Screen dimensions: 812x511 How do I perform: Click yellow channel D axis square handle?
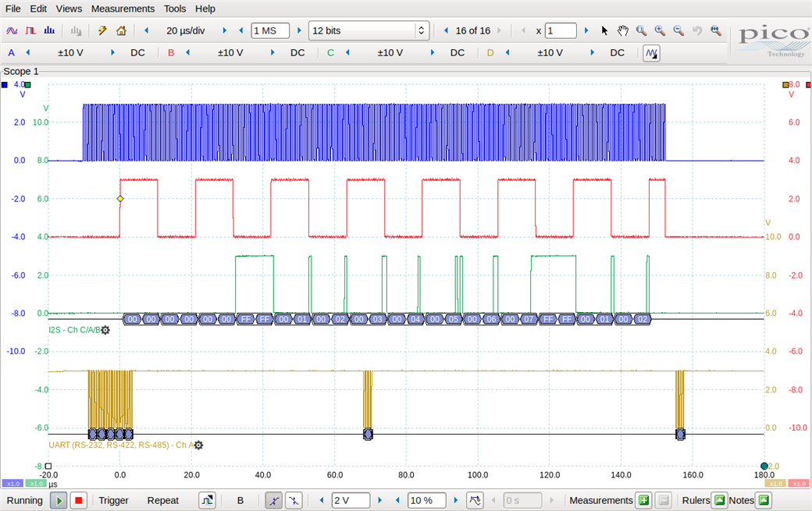pos(785,84)
